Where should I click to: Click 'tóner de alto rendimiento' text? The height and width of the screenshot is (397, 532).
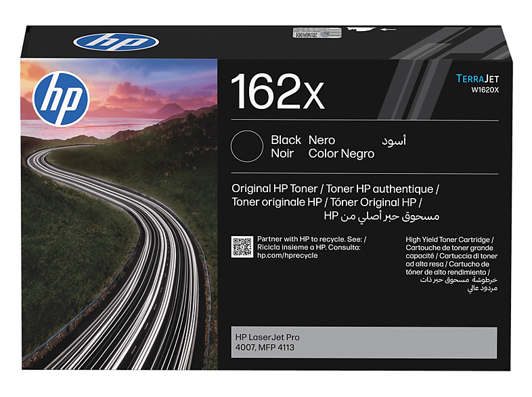tap(446, 272)
